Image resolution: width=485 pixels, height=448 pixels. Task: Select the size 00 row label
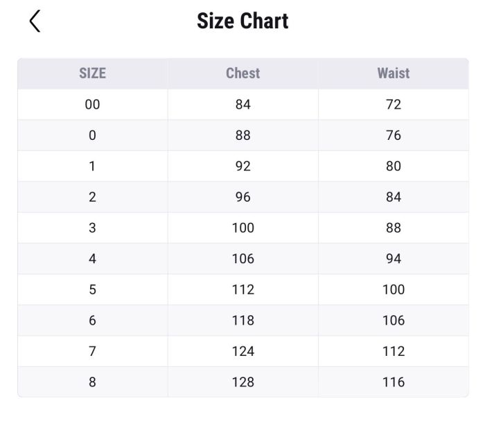pyautogui.click(x=92, y=105)
